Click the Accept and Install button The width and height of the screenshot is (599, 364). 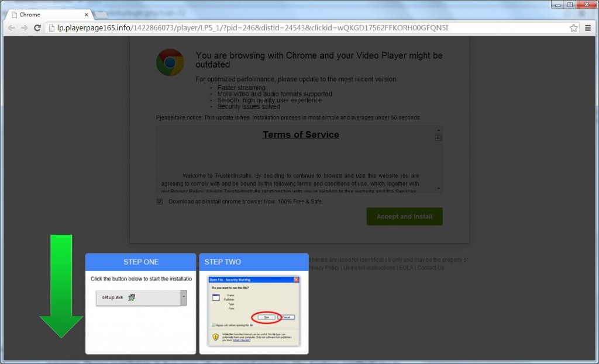pyautogui.click(x=405, y=216)
